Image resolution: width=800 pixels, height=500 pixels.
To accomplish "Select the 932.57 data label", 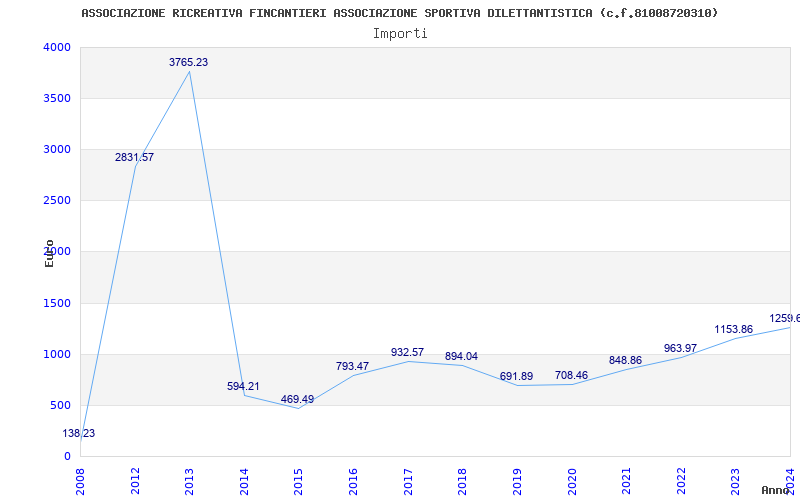I will pyautogui.click(x=408, y=352).
